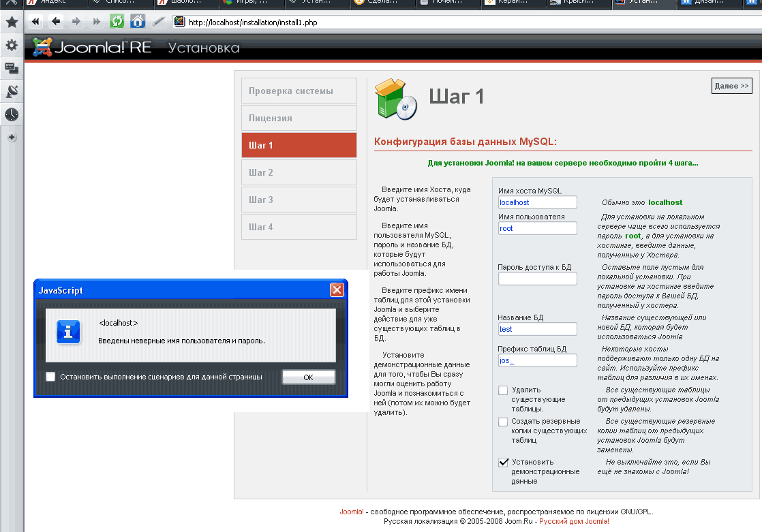762x532 pixels.
Task: Click 'Введены неверные имя пользователя и пароль' message
Action: point(182,341)
